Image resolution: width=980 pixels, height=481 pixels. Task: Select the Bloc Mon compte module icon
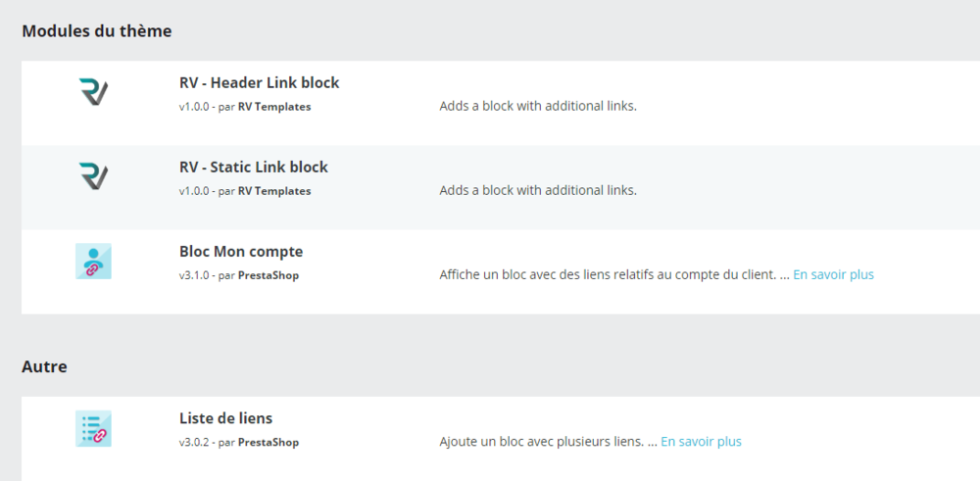[x=93, y=262]
